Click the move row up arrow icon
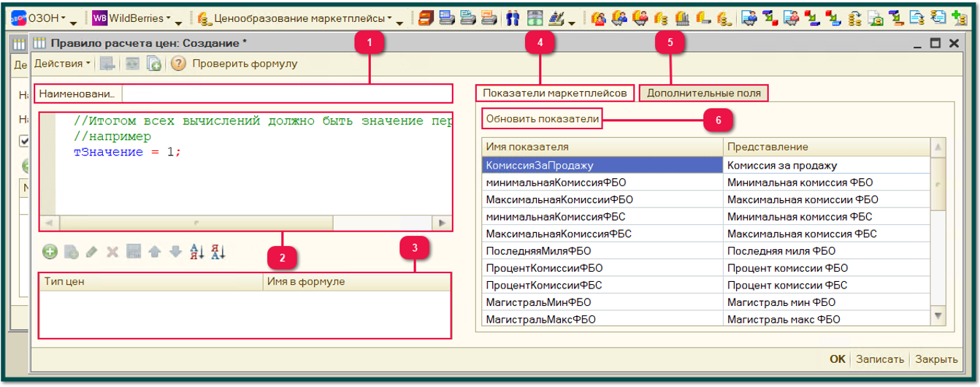Screen dimensions: 980x387 [x=154, y=252]
